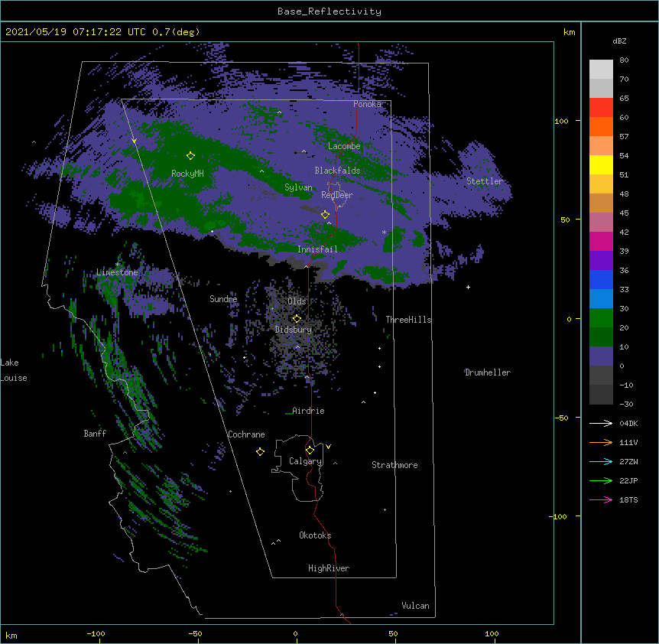The image size is (659, 644).
Task: Pick the blue 36-33 dBZ color swatch
Action: tap(601, 279)
